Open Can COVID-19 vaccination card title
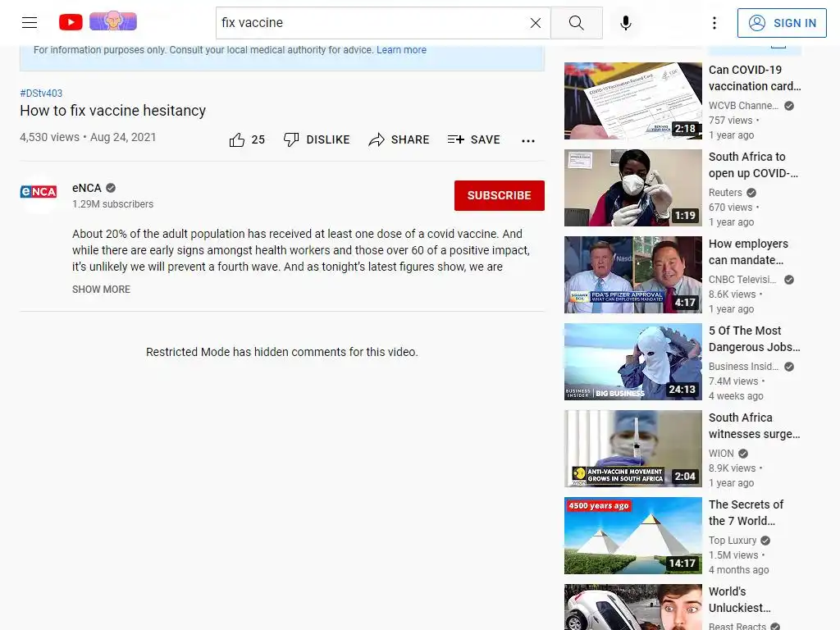This screenshot has height=630, width=840. point(755,78)
